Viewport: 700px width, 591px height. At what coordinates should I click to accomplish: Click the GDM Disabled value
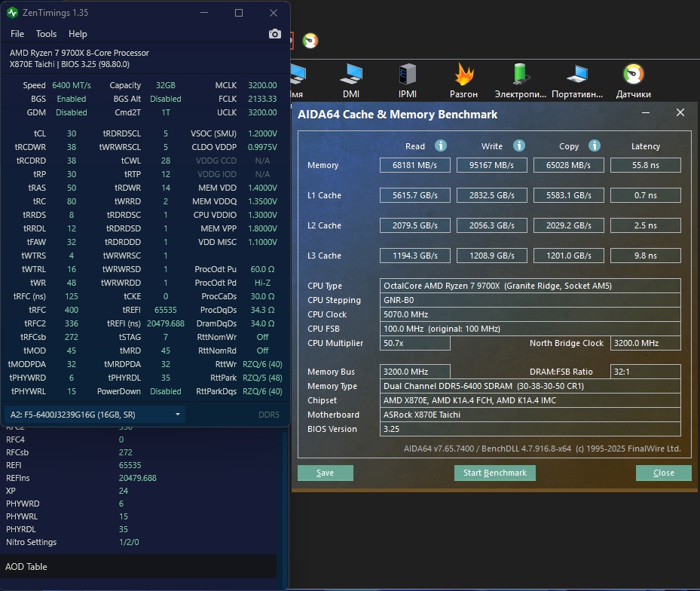pos(72,112)
